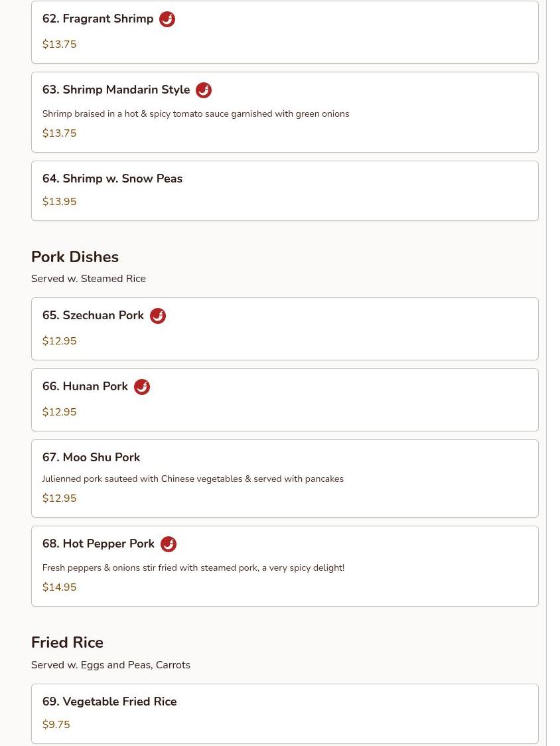Click the Fried Rice section heading
Viewport: 560px width, 746px height.
pyautogui.click(x=67, y=642)
